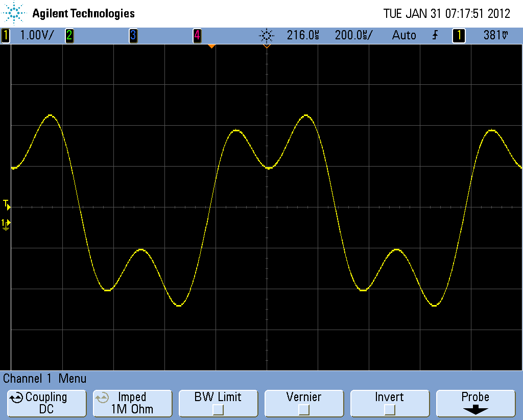Select the green channel 2 indicator
This screenshot has height=420, width=523.
pos(68,36)
